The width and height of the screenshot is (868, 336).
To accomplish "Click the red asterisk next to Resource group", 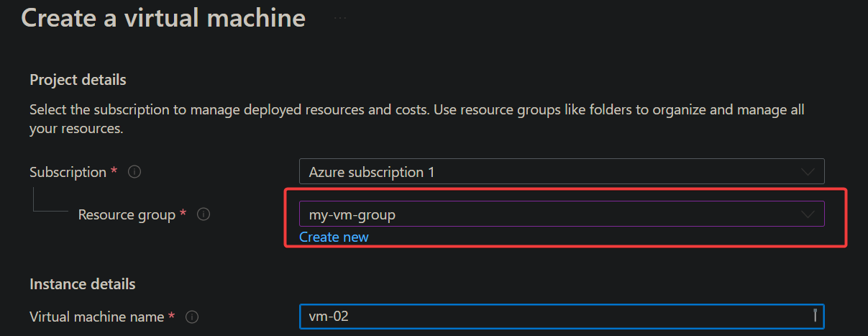I will (183, 213).
